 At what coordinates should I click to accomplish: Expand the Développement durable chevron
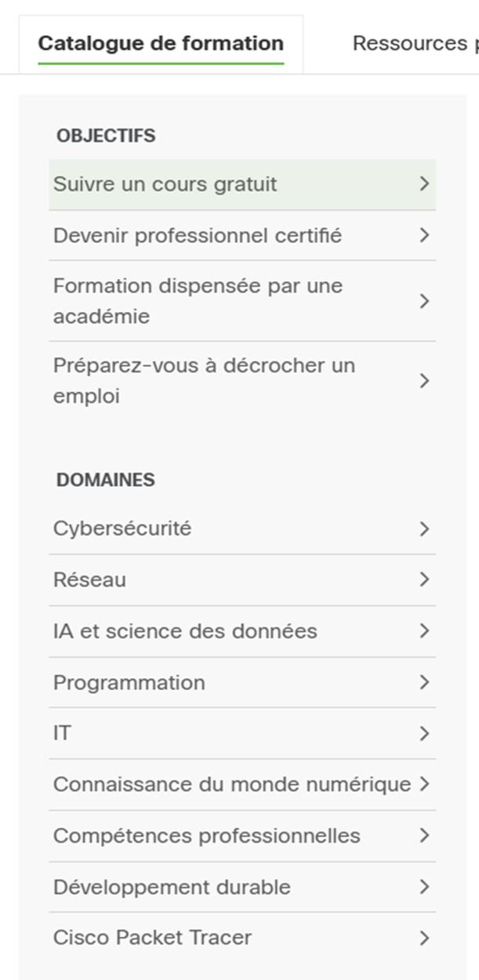pyautogui.click(x=424, y=886)
